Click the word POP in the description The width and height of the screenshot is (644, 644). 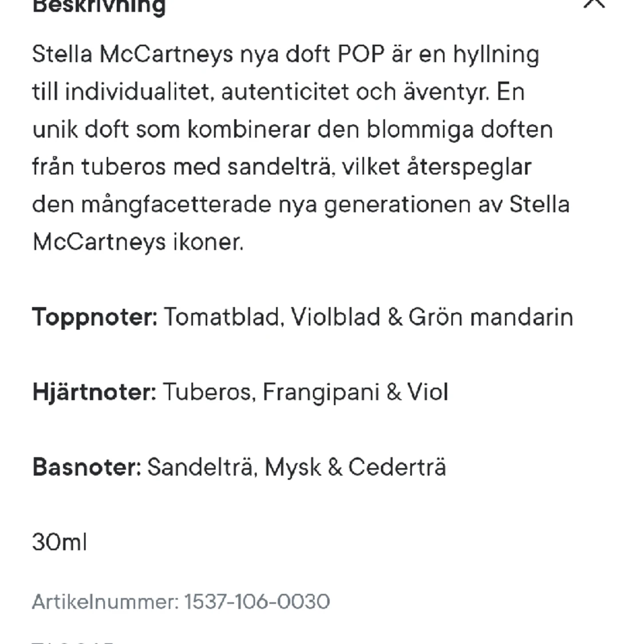pyautogui.click(x=361, y=54)
